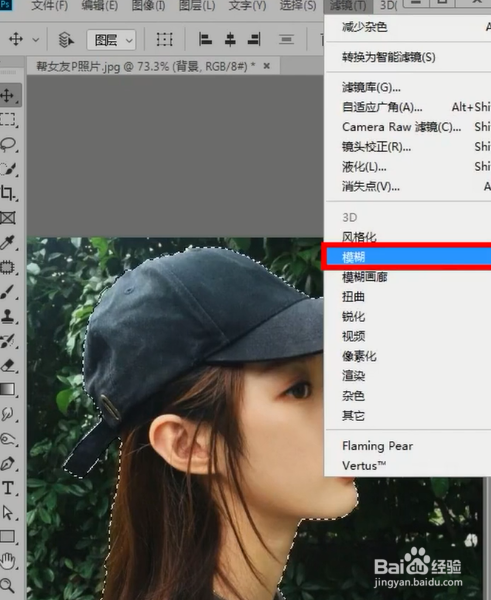Select the Spot Healing patch tool
Screen dimensions: 491x600
tap(8, 267)
